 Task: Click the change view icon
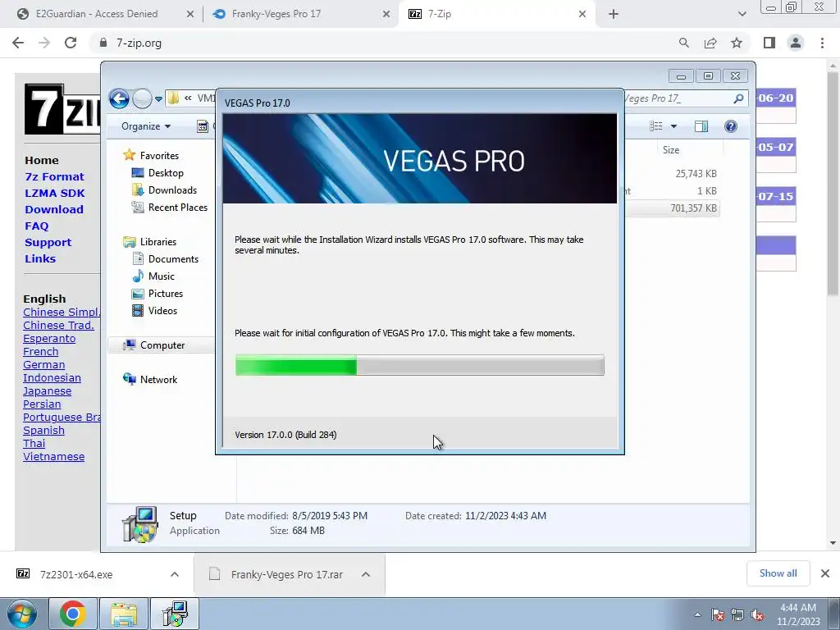656,126
